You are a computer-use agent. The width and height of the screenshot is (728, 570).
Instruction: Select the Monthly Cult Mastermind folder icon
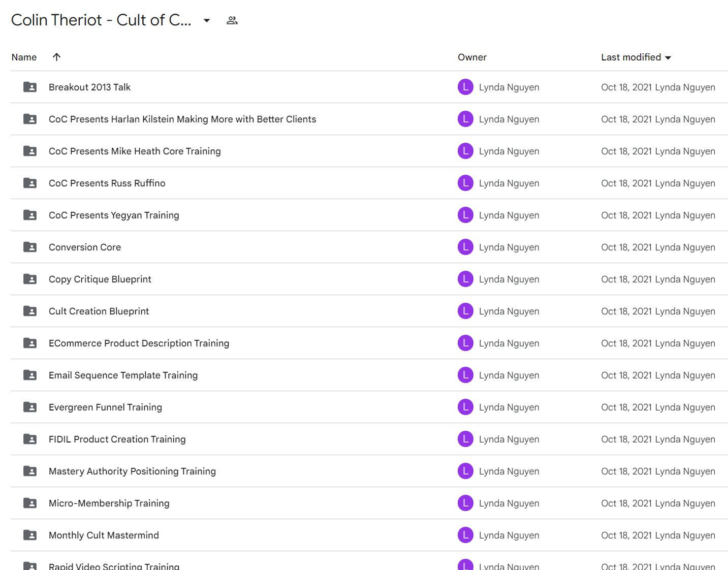(30, 535)
